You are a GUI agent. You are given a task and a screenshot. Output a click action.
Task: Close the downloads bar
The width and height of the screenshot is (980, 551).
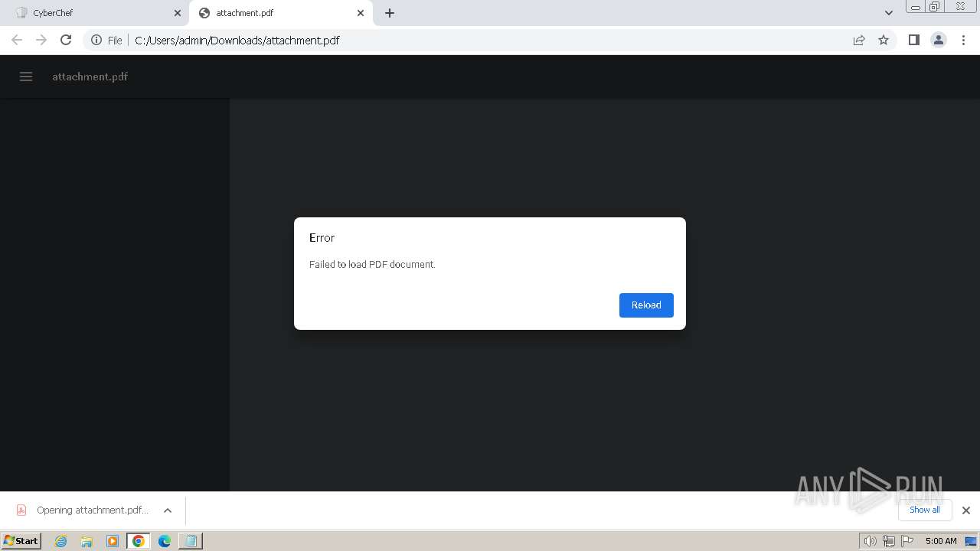[x=966, y=510]
